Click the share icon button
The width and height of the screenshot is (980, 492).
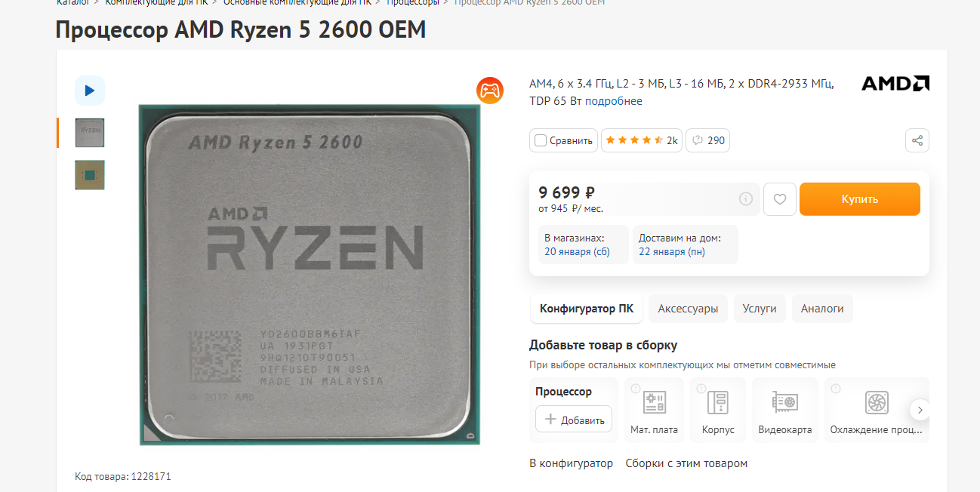coord(917,140)
